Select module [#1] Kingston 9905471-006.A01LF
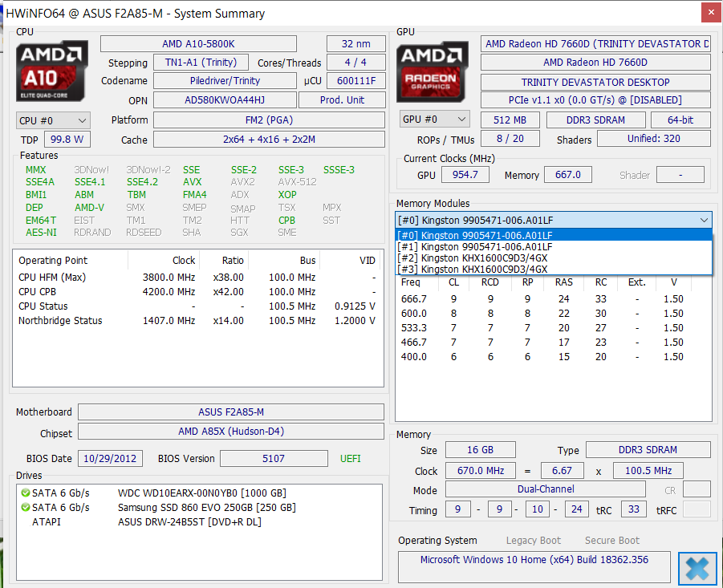Image resolution: width=723 pixels, height=588 pixels. 554,246
